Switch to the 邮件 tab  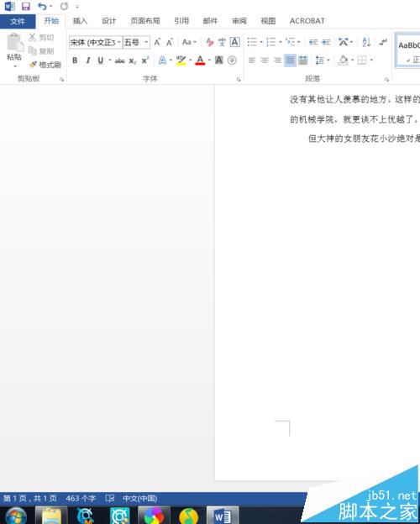pyautogui.click(x=210, y=21)
